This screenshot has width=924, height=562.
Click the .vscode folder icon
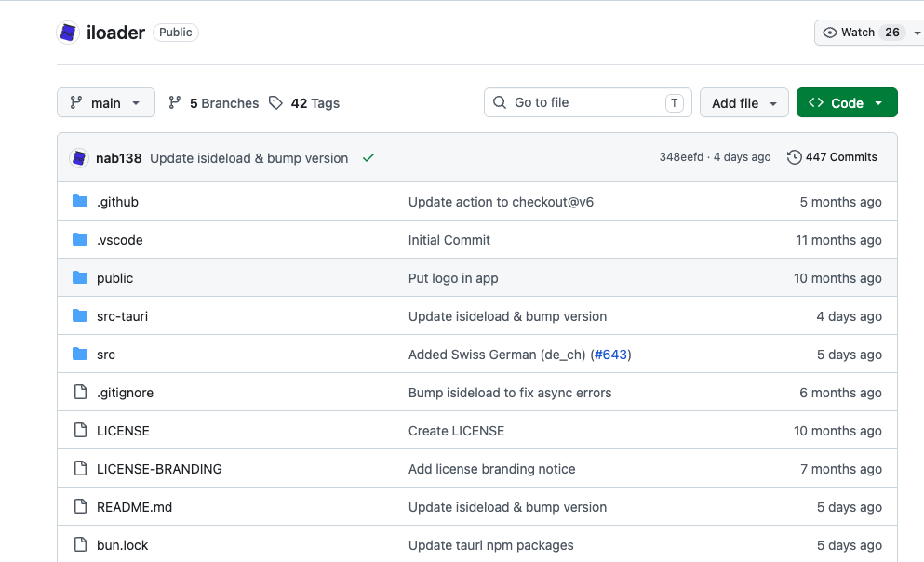point(80,239)
